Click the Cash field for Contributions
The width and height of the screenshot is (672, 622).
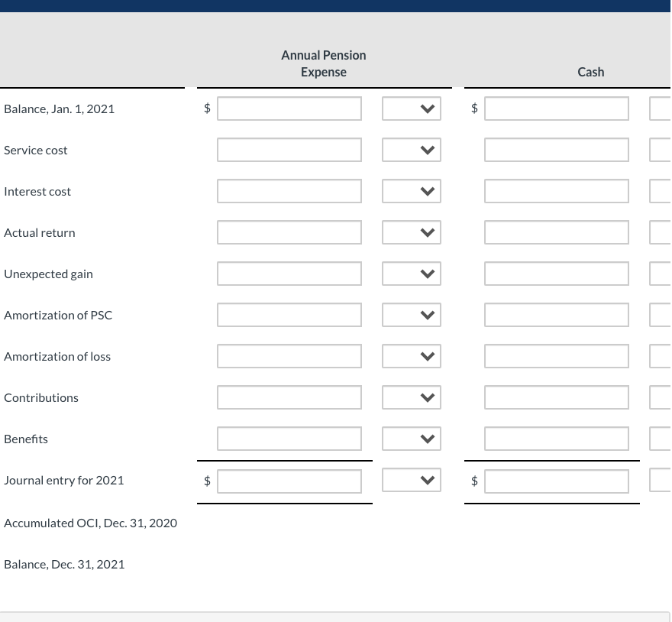[556, 397]
